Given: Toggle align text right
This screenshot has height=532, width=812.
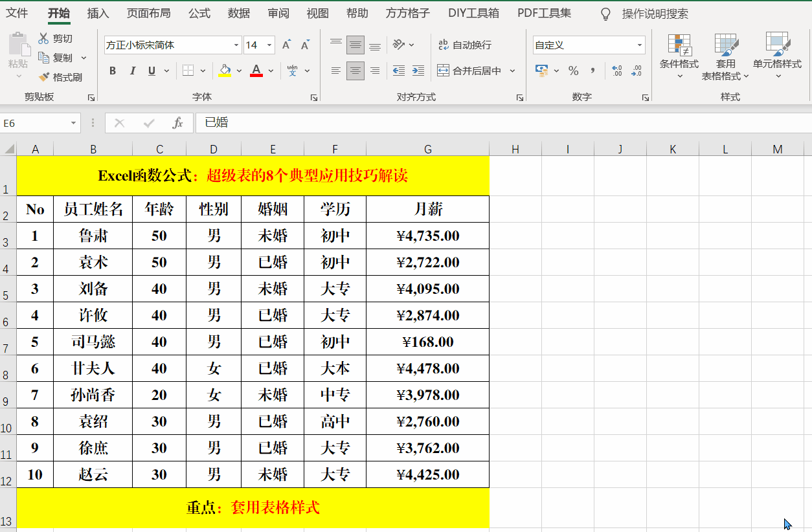Looking at the screenshot, I should point(375,71).
